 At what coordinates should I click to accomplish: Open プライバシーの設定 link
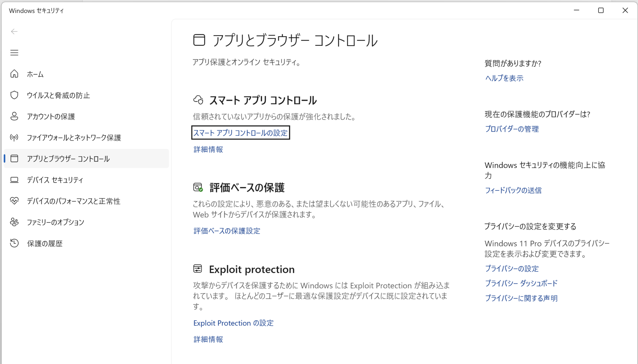pyautogui.click(x=512, y=268)
